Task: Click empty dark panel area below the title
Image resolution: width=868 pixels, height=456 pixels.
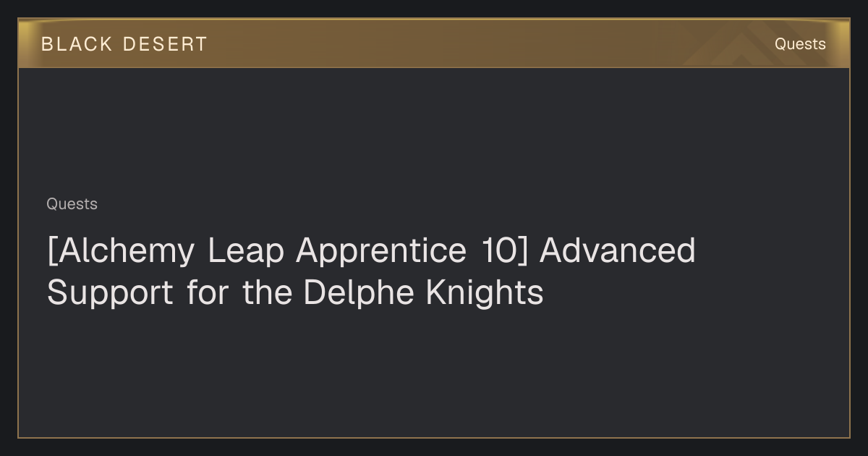Action: coord(434,376)
